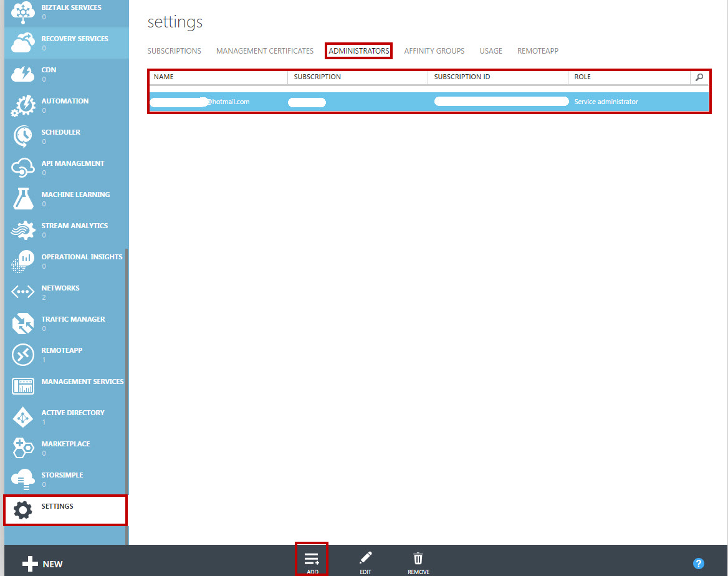The width and height of the screenshot is (728, 576).
Task: Click the NEW plus button
Action: tap(42, 564)
